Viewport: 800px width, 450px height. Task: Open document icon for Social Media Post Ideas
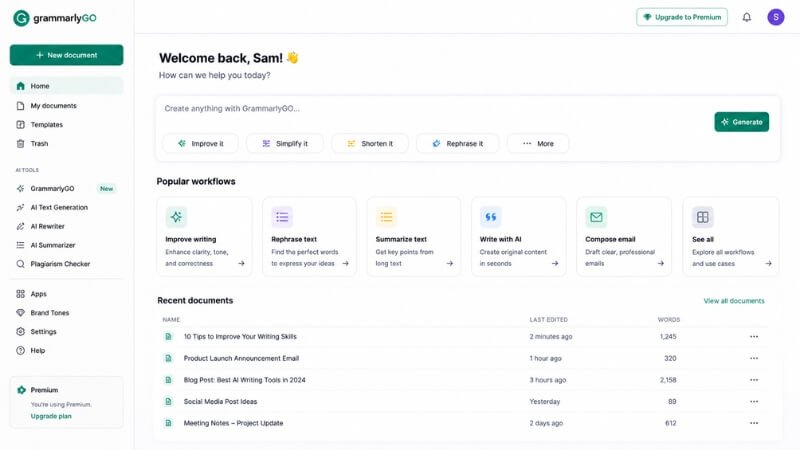pyautogui.click(x=168, y=402)
